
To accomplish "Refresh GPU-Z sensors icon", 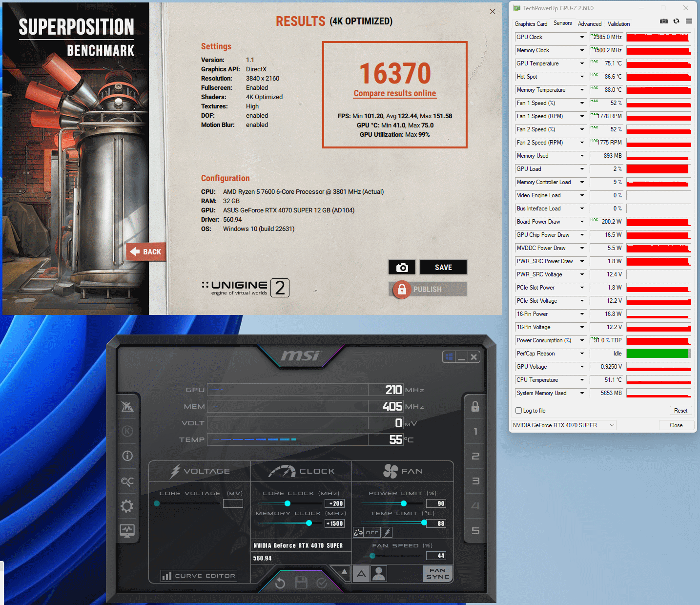I will pyautogui.click(x=677, y=21).
